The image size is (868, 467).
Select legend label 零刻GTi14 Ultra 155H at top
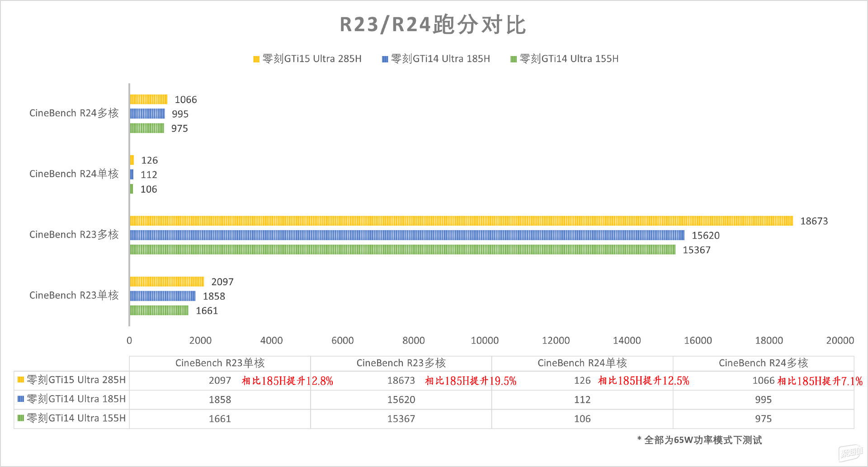pyautogui.click(x=569, y=59)
